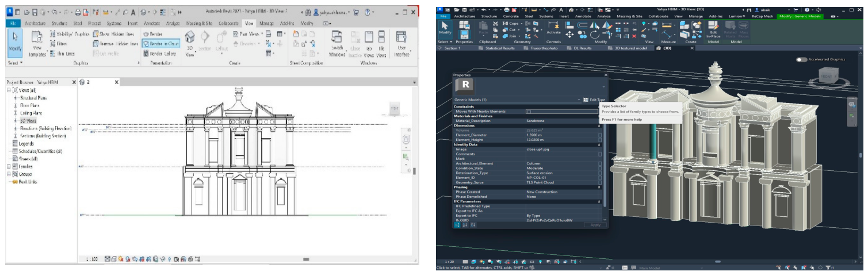Click Remove Hidden Lines in Graphics panel
The width and height of the screenshot is (868, 275).
(115, 43)
